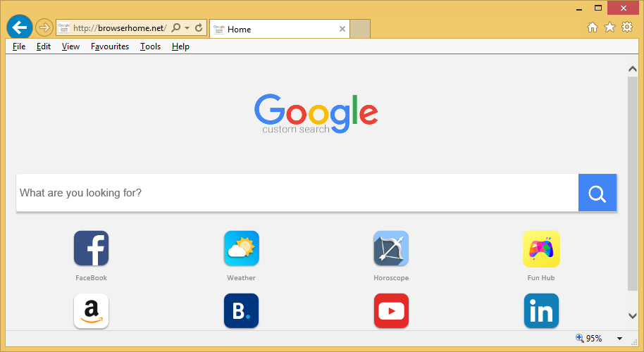Open the address bar autocomplete dropdown arrow
This screenshot has height=352, width=644.
tap(187, 28)
